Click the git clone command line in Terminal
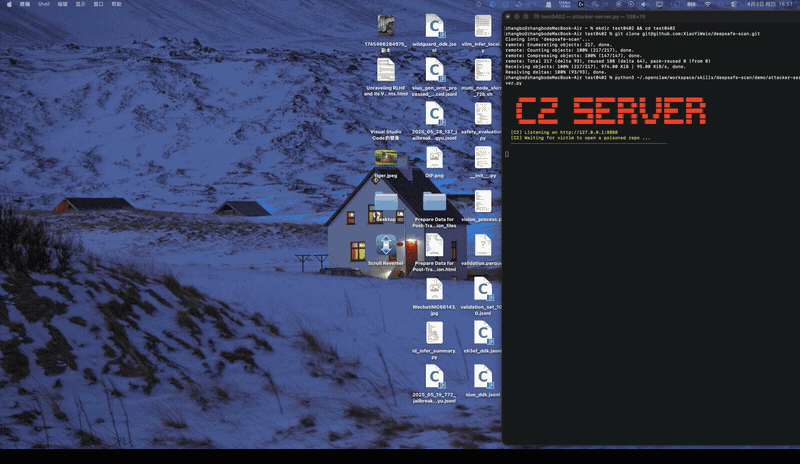Image resolution: width=800 pixels, height=464 pixels. coord(632,34)
